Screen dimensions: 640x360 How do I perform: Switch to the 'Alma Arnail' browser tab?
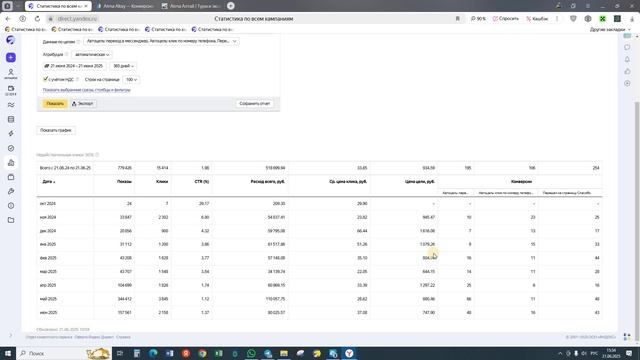point(191,6)
